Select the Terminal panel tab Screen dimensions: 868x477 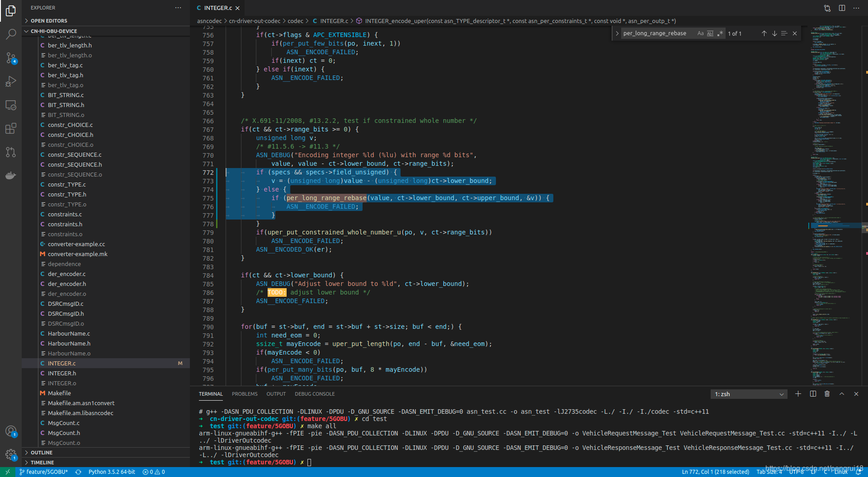[211, 394]
